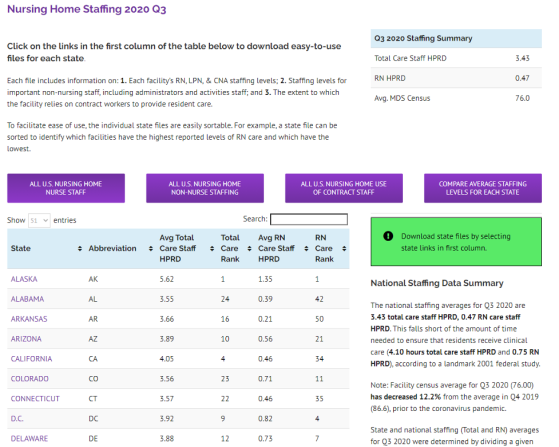Click the DELAWARE state link
The width and height of the screenshot is (559, 447).
click(x=29, y=439)
